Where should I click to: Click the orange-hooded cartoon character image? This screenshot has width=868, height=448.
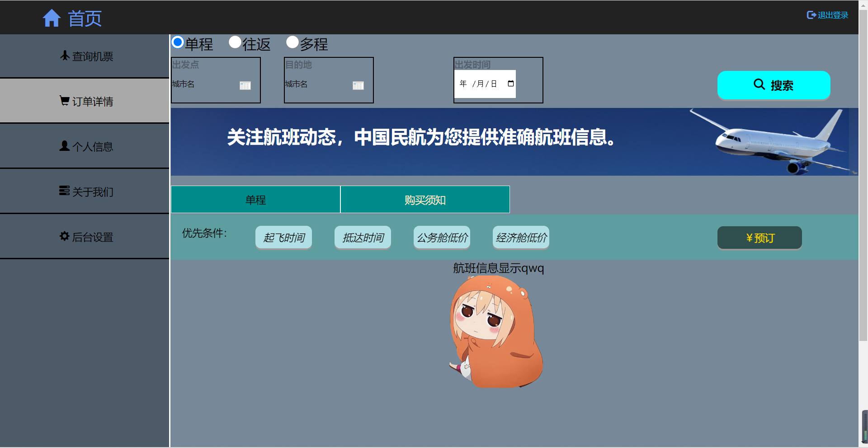click(x=497, y=331)
